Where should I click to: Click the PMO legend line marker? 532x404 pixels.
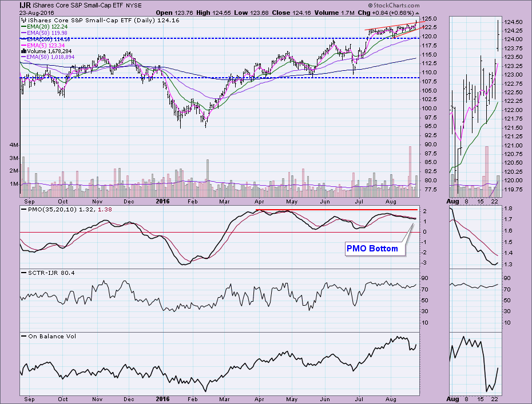point(23,211)
